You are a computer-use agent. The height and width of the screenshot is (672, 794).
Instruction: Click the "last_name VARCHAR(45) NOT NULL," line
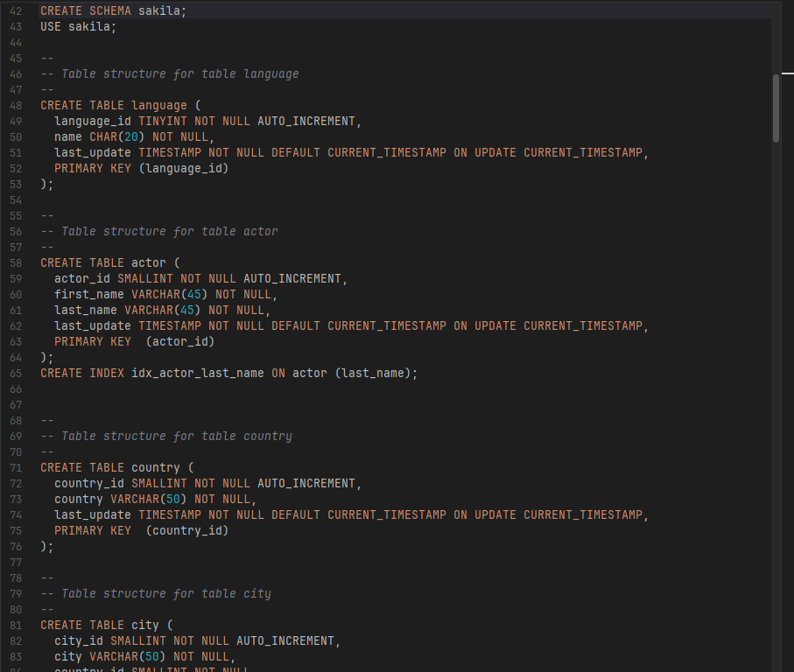pos(163,310)
